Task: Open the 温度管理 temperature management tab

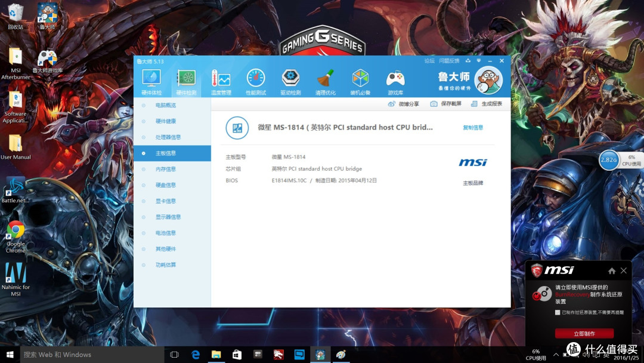Action: point(221,82)
